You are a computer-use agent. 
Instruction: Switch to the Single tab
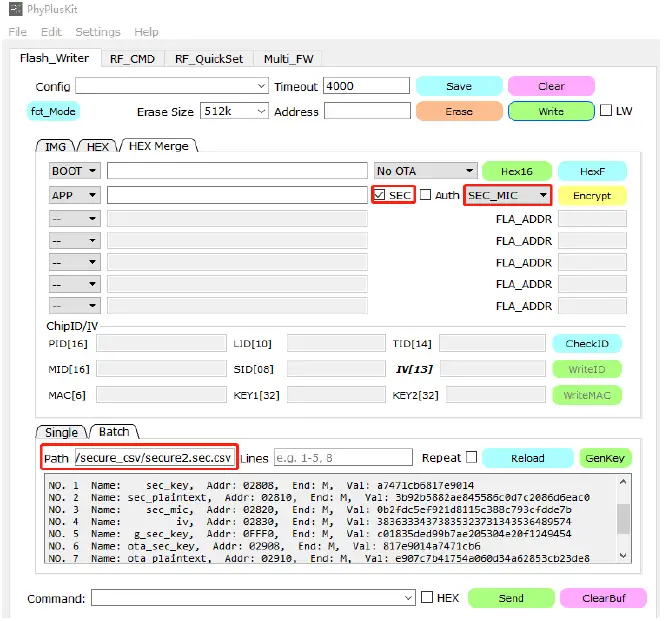(x=62, y=432)
